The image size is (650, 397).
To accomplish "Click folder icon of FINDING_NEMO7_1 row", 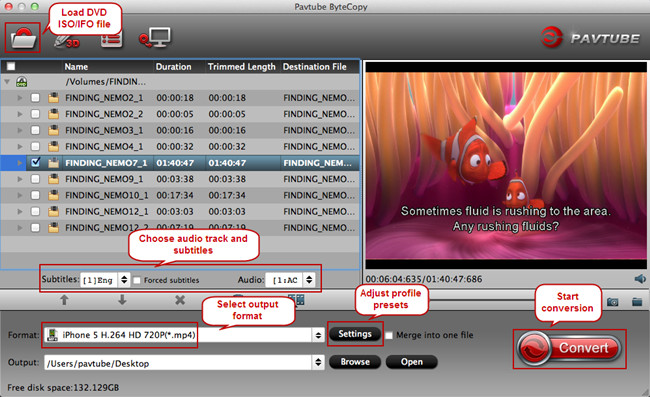I will pyautogui.click(x=53, y=163).
